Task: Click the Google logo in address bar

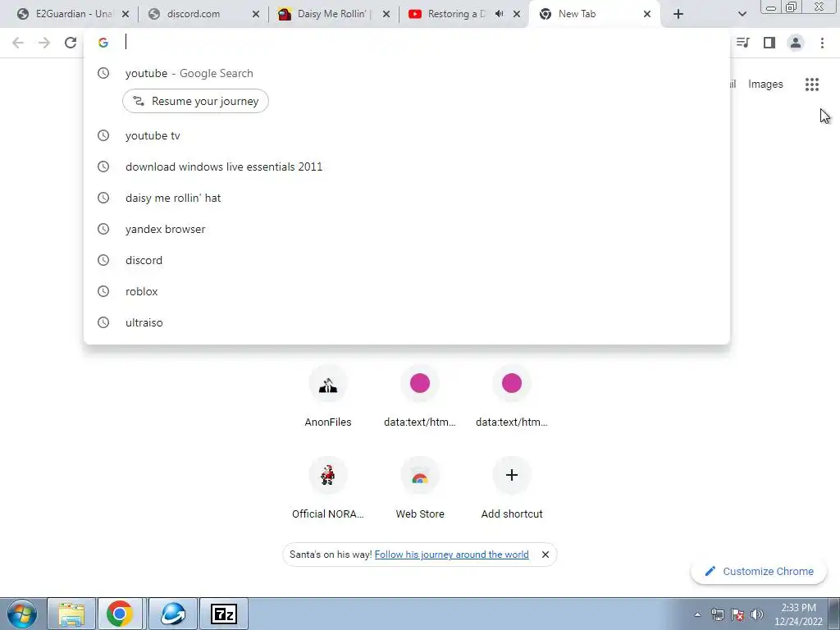Action: coord(103,43)
